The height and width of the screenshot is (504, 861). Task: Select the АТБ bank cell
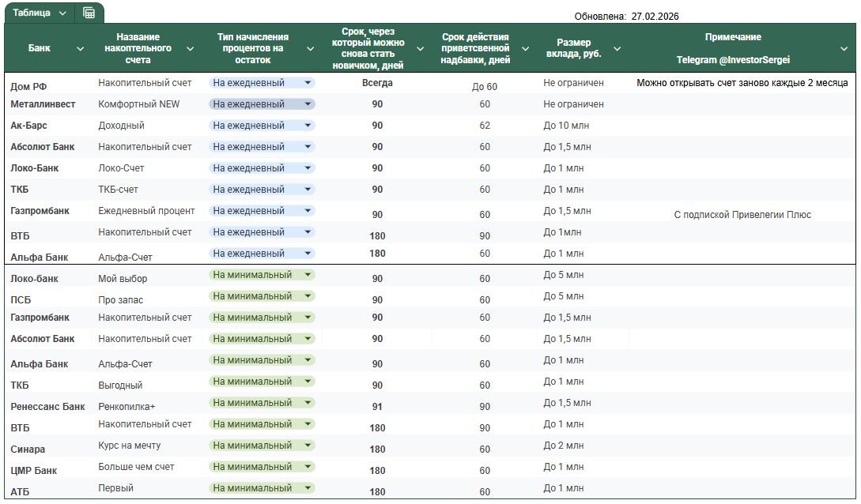coord(20,492)
